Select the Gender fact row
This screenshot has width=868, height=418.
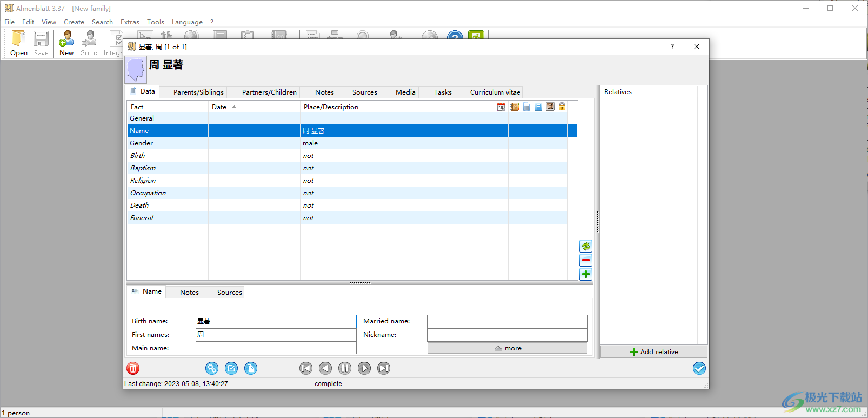[x=348, y=143]
